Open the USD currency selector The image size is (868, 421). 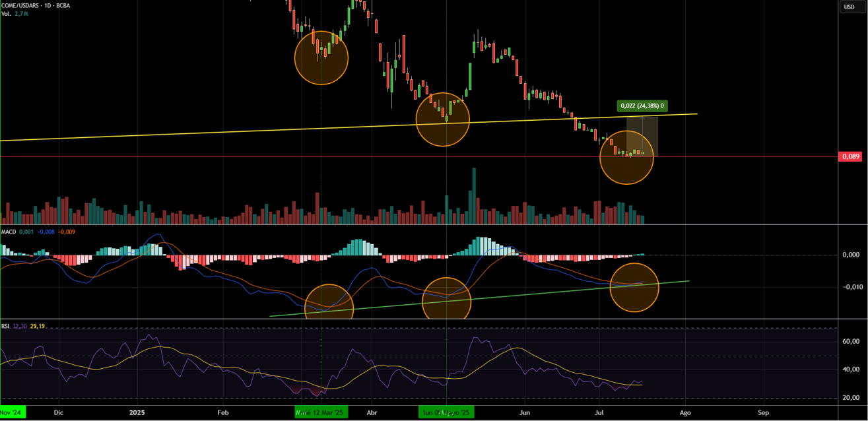(849, 7)
